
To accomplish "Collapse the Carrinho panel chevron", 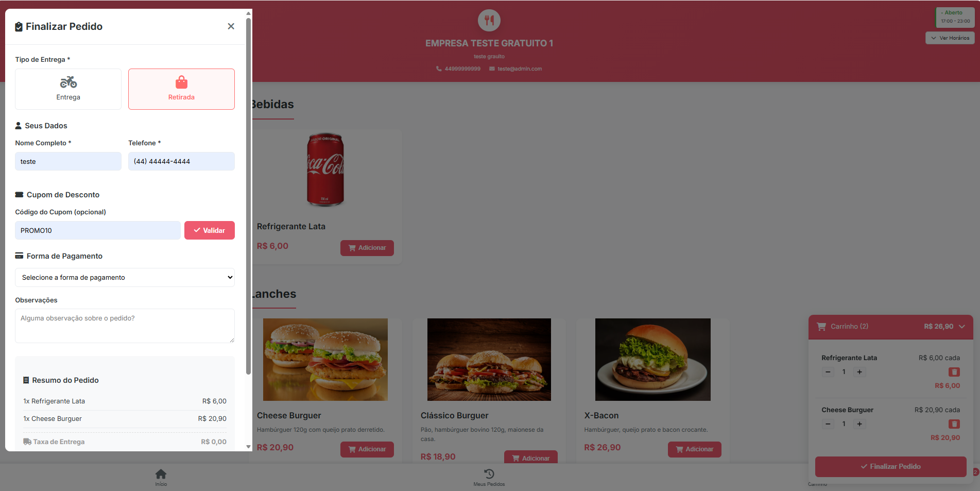I will (961, 326).
